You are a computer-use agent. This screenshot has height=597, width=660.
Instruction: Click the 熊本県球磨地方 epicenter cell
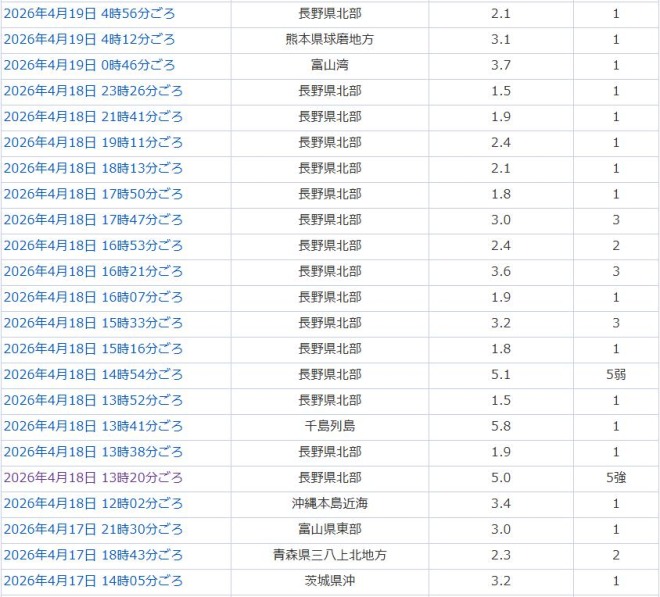click(x=330, y=40)
